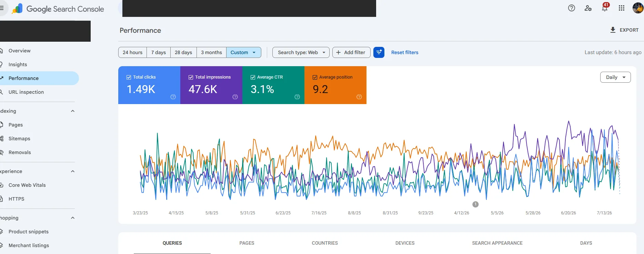Click the annotation marker 1 on chart

tap(475, 204)
